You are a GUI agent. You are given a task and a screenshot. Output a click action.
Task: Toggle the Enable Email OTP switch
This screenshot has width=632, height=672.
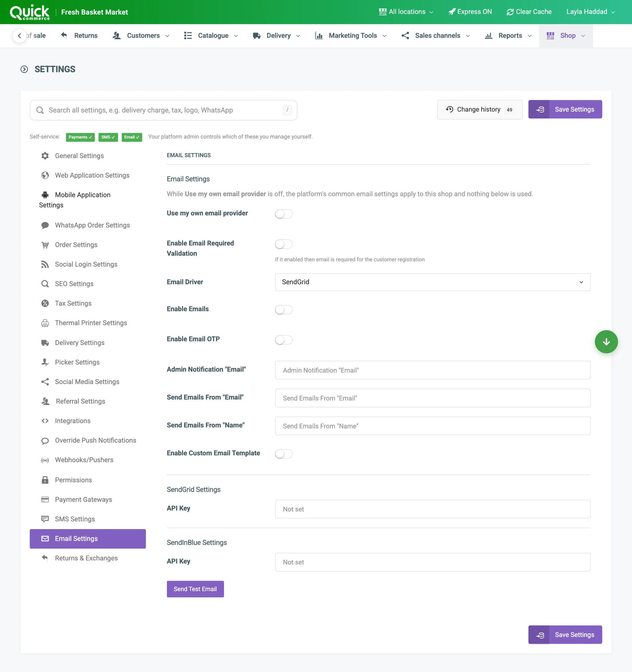point(284,340)
